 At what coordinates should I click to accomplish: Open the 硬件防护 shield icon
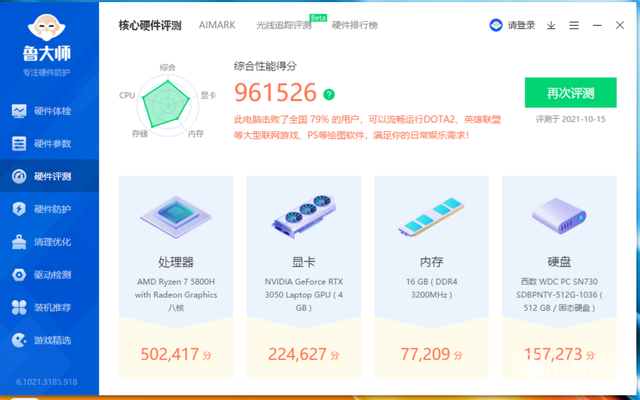click(19, 209)
